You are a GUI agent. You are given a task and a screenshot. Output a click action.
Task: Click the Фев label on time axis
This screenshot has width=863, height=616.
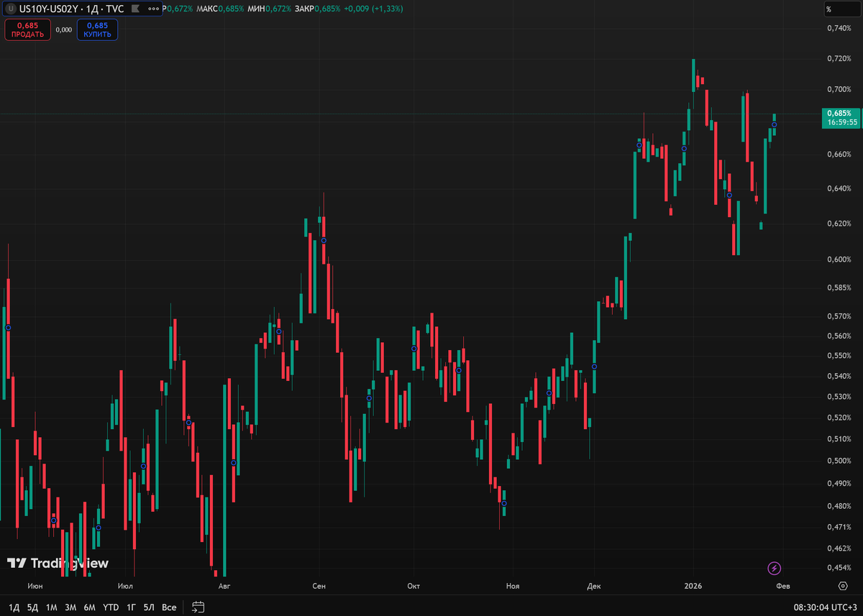[783, 586]
